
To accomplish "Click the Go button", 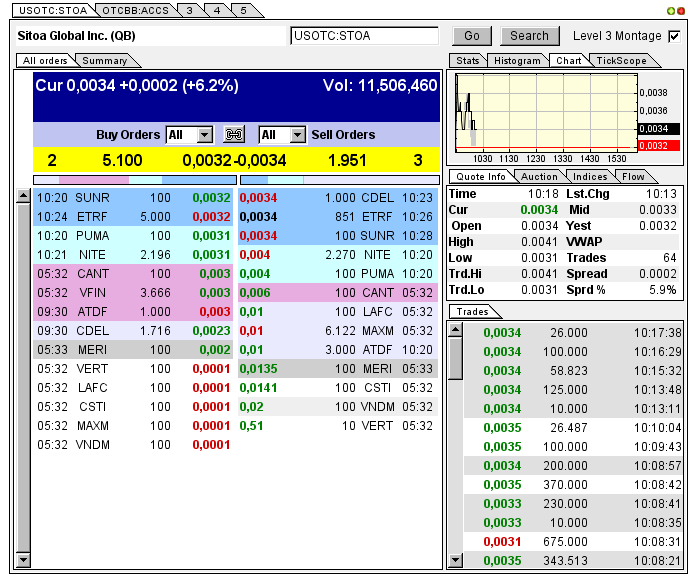I will (x=472, y=36).
